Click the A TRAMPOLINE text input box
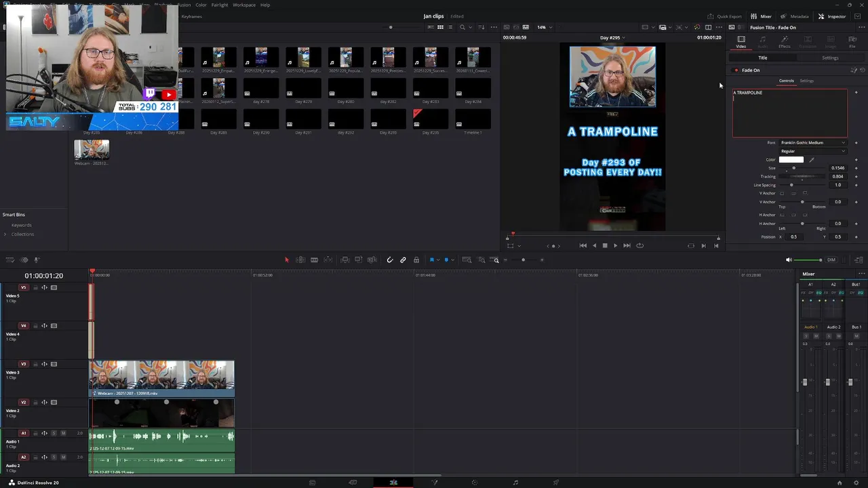Viewport: 868px width, 488px height. [x=790, y=113]
